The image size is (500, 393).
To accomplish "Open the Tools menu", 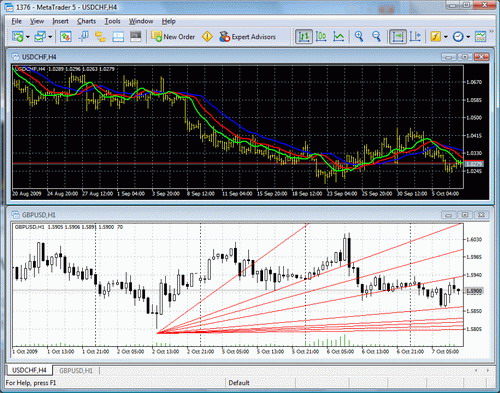I will click(x=112, y=21).
